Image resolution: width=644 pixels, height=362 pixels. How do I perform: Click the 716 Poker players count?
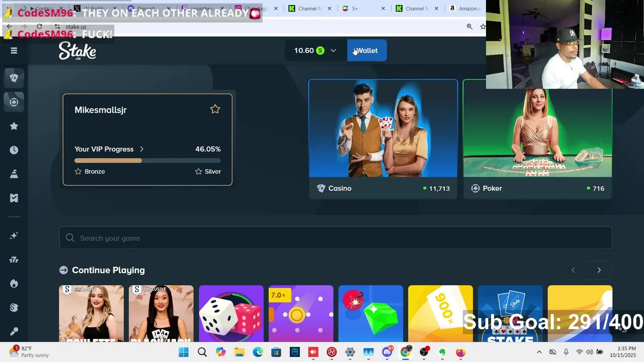[x=598, y=188]
